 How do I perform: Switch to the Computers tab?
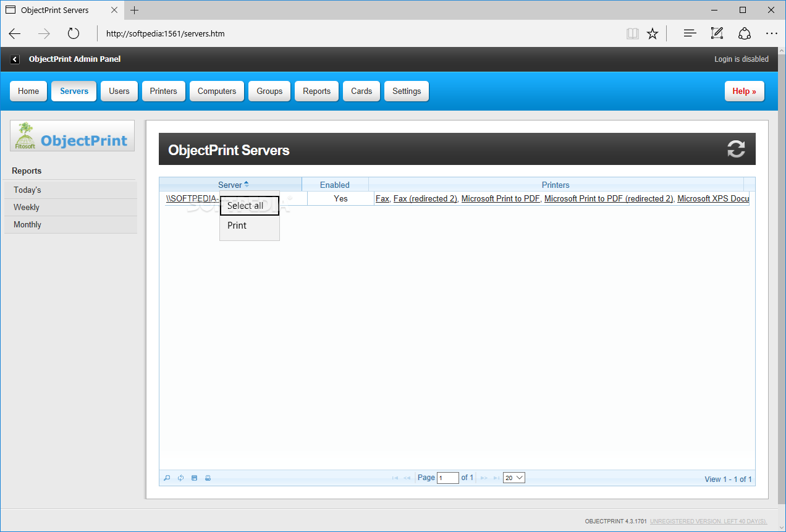(217, 91)
